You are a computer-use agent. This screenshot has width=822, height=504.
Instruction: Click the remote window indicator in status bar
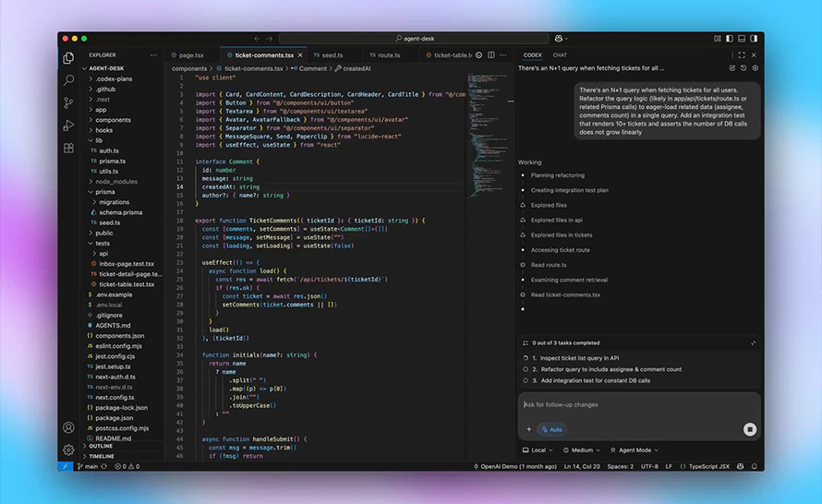(x=65, y=466)
